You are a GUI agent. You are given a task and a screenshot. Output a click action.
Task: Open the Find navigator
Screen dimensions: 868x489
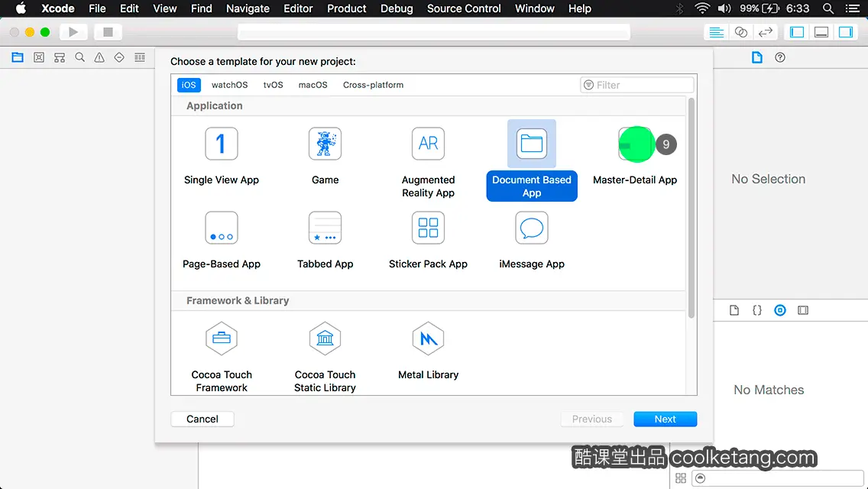coord(79,57)
